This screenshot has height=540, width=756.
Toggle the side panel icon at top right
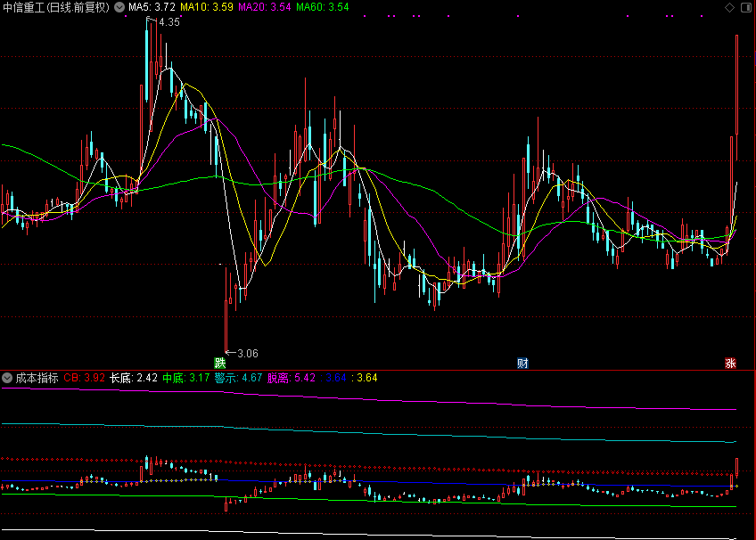(x=746, y=7)
